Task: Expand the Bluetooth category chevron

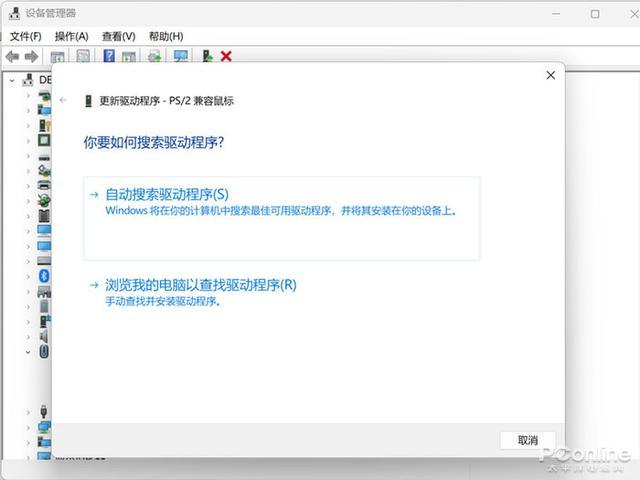Action: click(28, 277)
